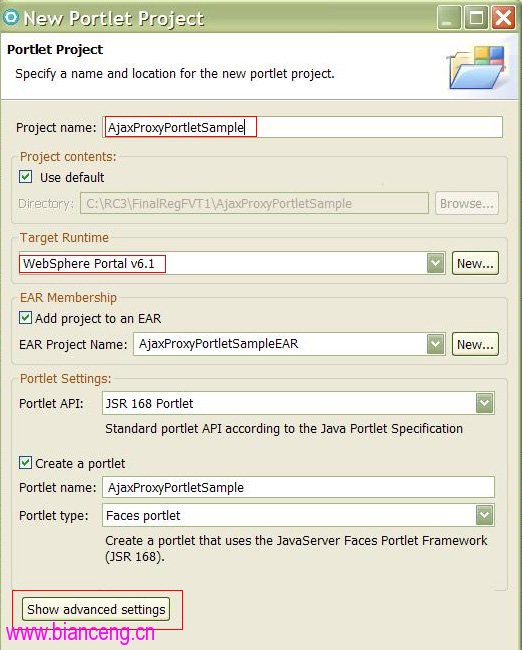Viewport: 522px width, 650px height.
Task: Uncheck the Use default checkbox
Action: coord(26,177)
